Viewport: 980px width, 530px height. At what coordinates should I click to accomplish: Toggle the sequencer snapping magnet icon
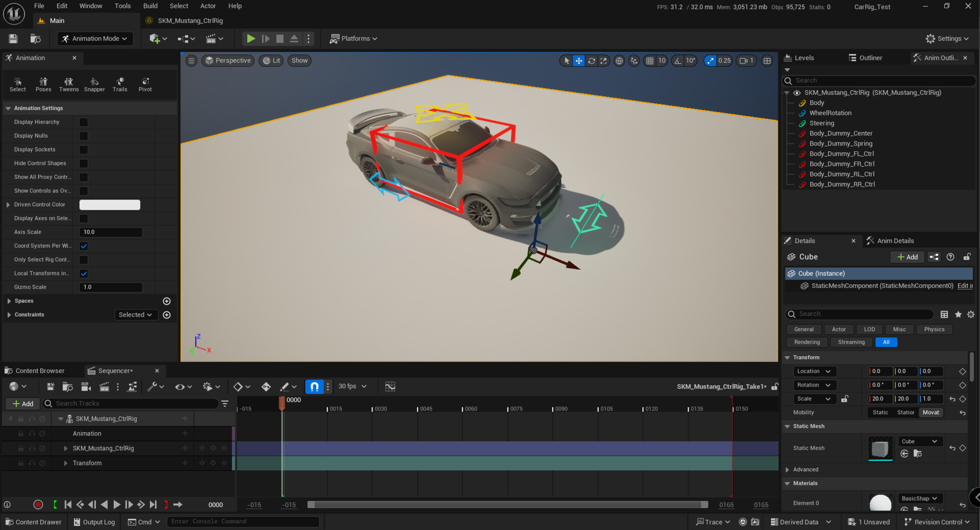pyautogui.click(x=314, y=386)
